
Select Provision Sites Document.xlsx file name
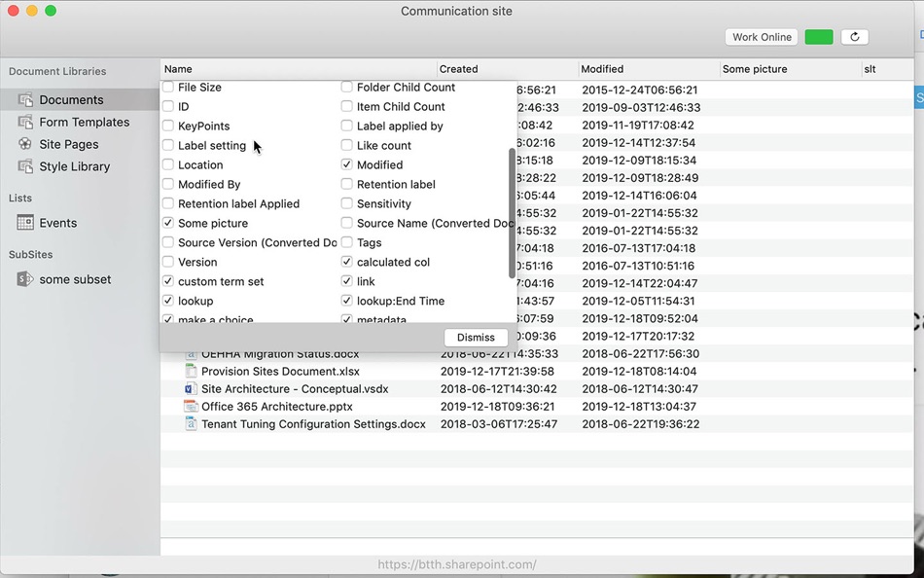click(280, 371)
